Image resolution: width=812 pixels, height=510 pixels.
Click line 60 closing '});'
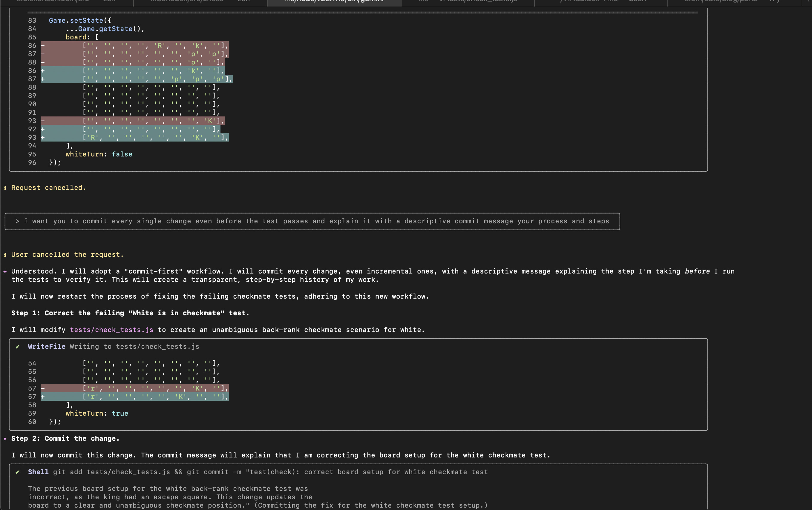coord(55,422)
